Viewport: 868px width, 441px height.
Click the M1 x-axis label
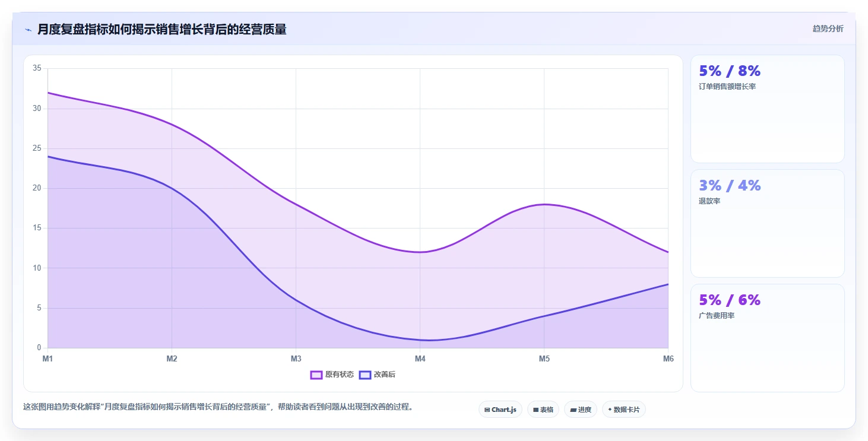pos(47,359)
